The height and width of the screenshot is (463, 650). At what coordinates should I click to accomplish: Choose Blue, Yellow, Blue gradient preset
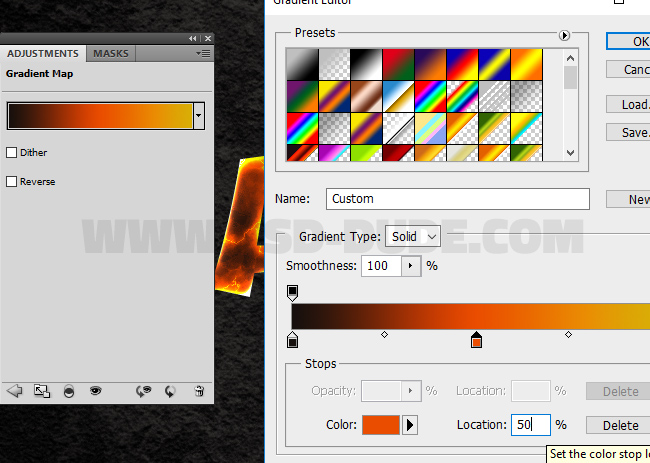[494, 64]
